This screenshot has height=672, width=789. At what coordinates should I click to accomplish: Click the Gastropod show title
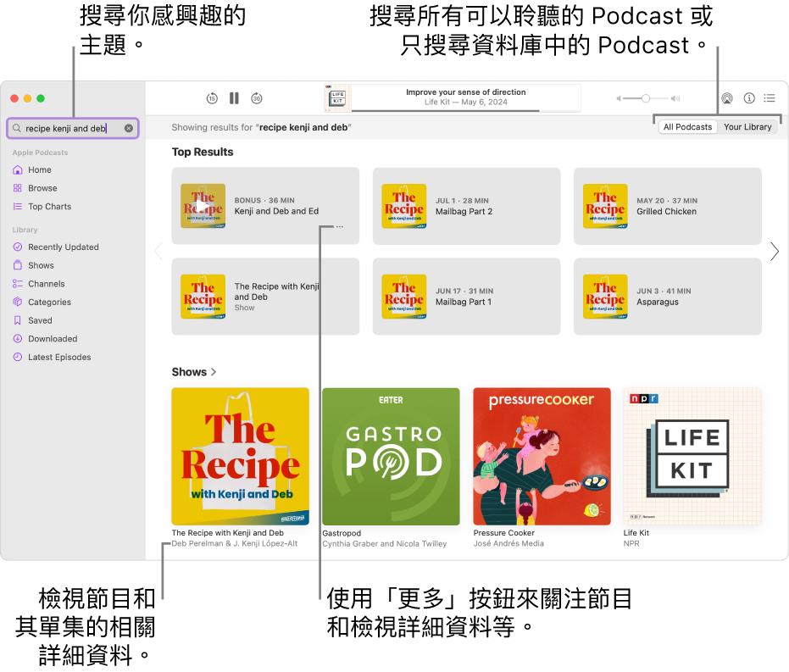tap(342, 533)
